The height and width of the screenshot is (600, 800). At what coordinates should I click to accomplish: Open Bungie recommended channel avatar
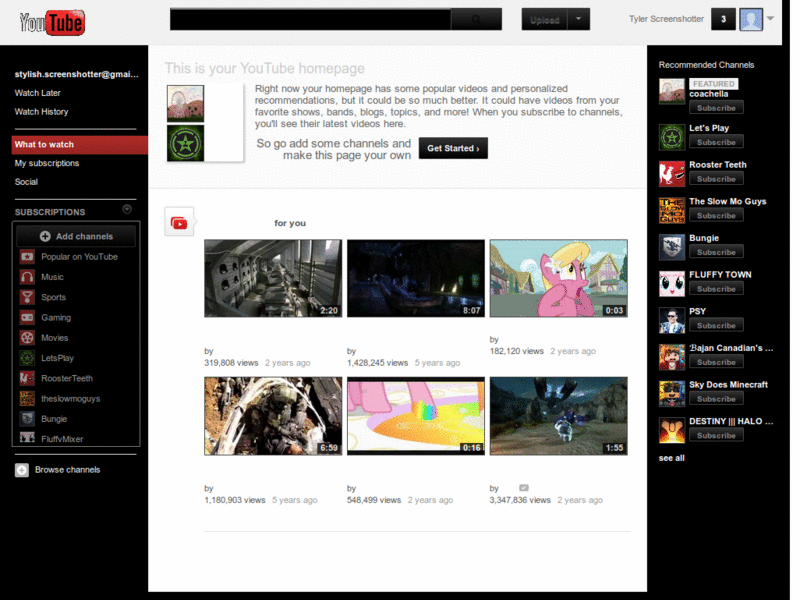(671, 247)
